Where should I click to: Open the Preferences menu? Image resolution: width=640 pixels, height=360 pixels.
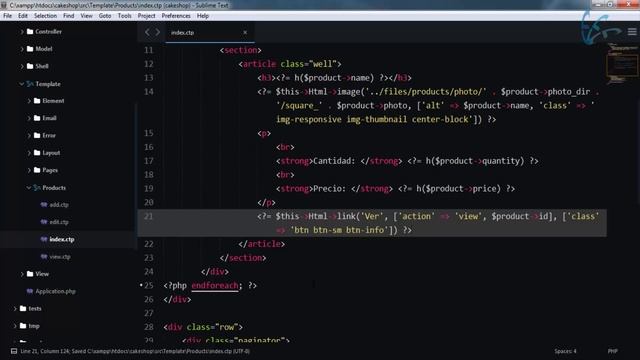(176, 16)
